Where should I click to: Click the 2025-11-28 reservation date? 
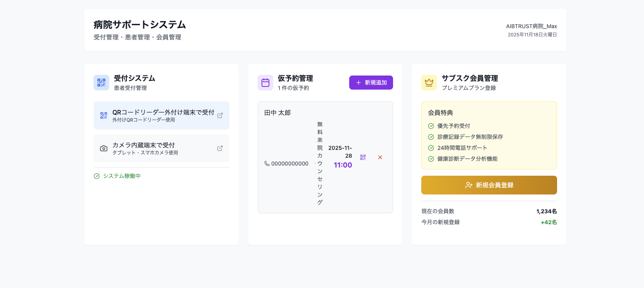pyautogui.click(x=340, y=152)
